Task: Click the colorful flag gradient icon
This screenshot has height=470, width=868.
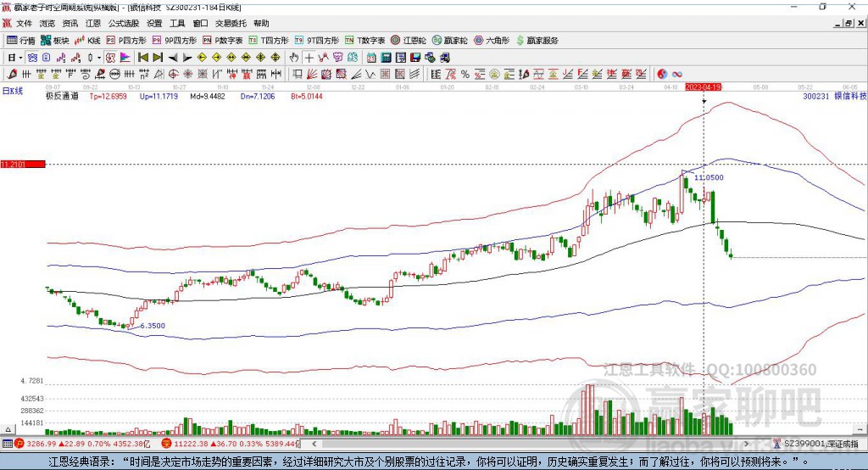Action: click(125, 58)
